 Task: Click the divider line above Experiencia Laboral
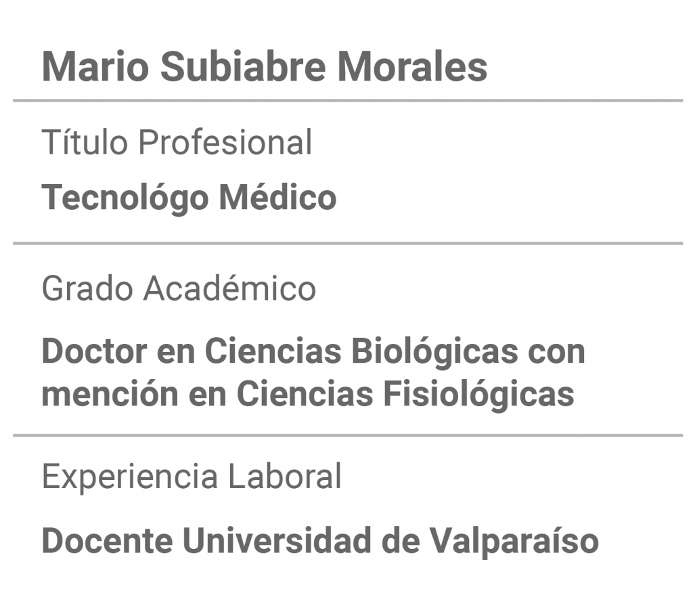[x=348, y=435]
